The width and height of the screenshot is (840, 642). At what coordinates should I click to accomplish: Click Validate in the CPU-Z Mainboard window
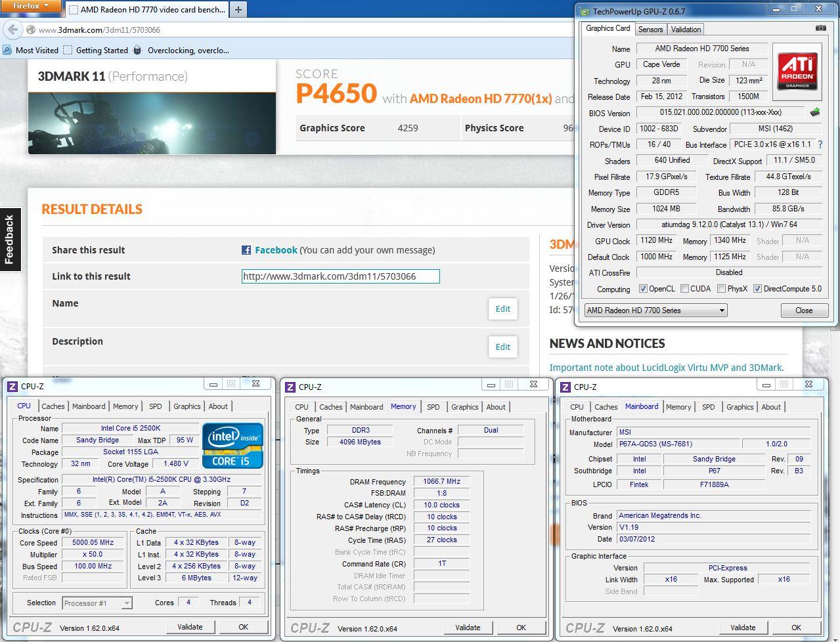coord(743,628)
